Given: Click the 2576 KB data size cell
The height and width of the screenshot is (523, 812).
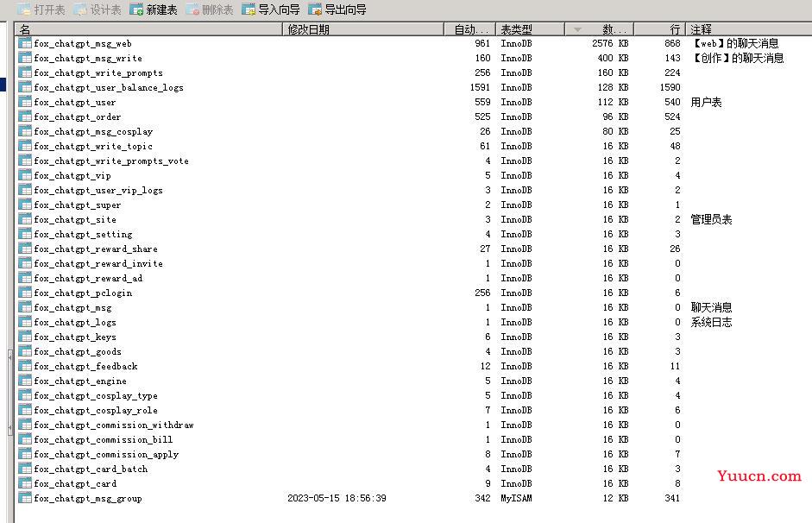Looking at the screenshot, I should click(x=610, y=43).
